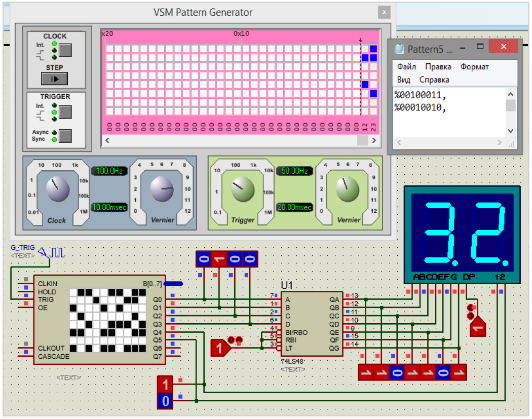532x419 pixels.
Task: Click the green Trigger frequency knob
Action: 243,189
